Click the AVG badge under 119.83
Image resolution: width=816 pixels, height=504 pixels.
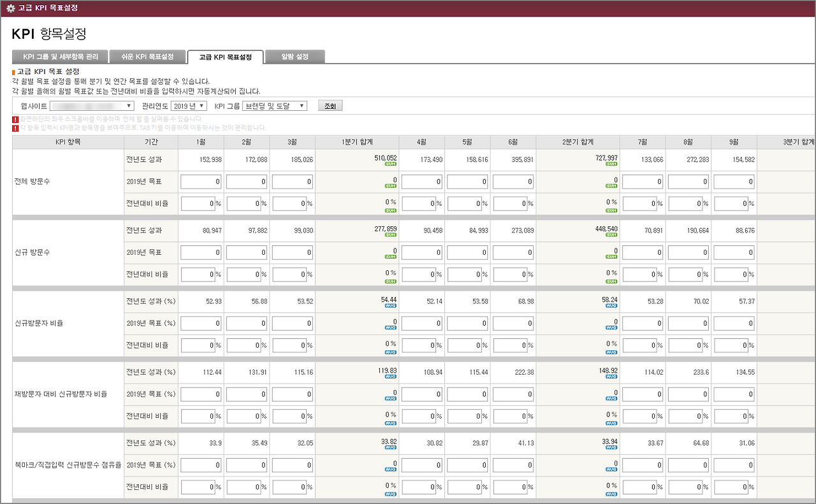tap(390, 377)
